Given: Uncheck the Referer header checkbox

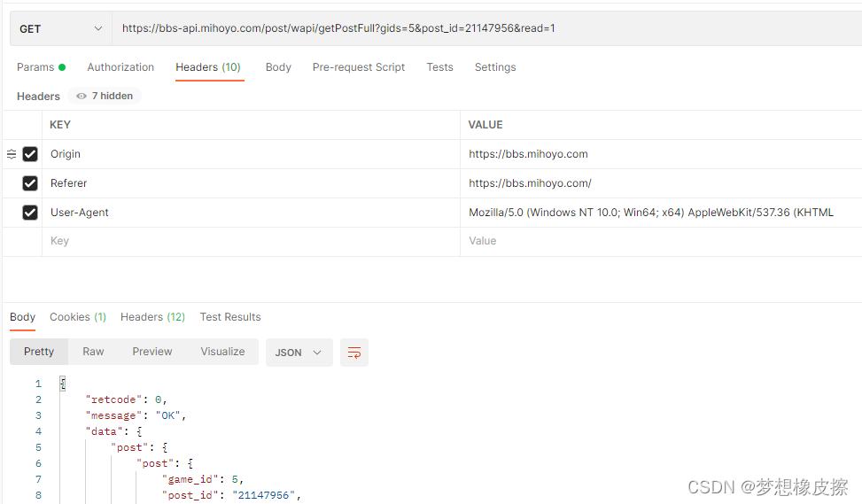Looking at the screenshot, I should click(x=30, y=183).
